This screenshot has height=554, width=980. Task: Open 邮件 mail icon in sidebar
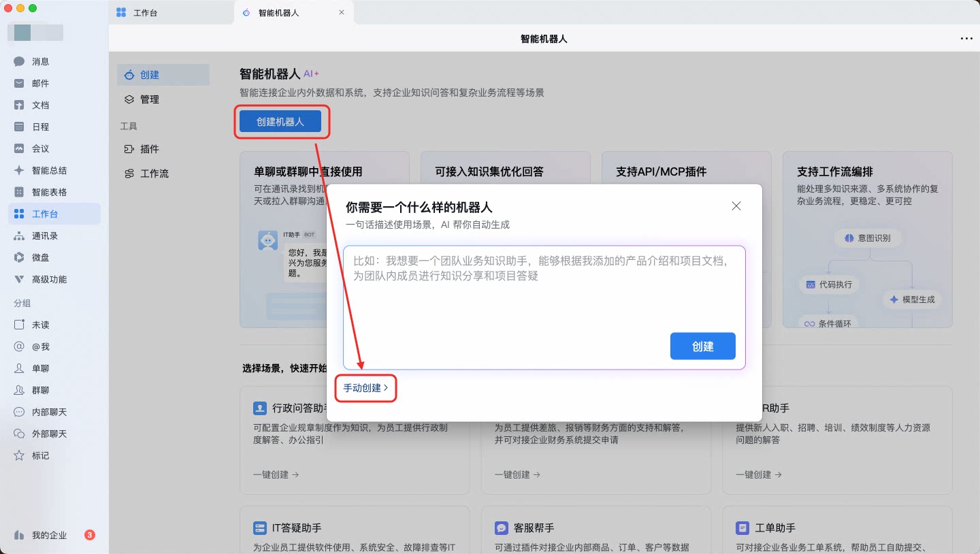click(20, 83)
